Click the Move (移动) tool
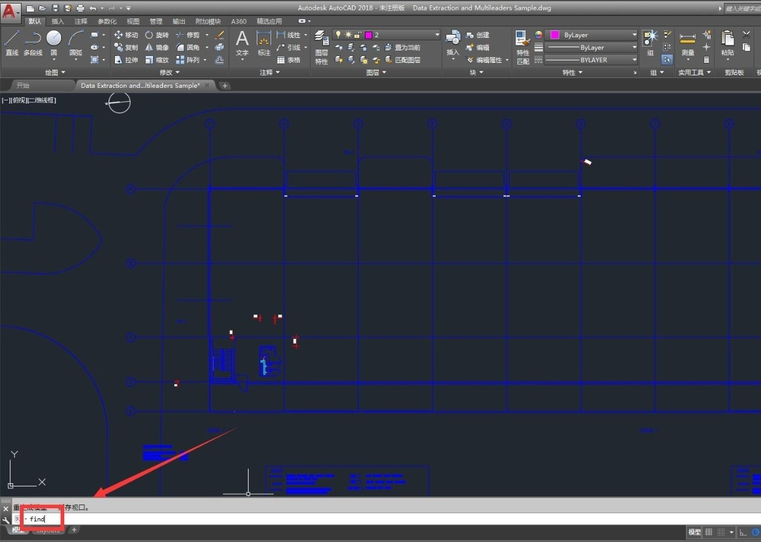 [x=126, y=35]
